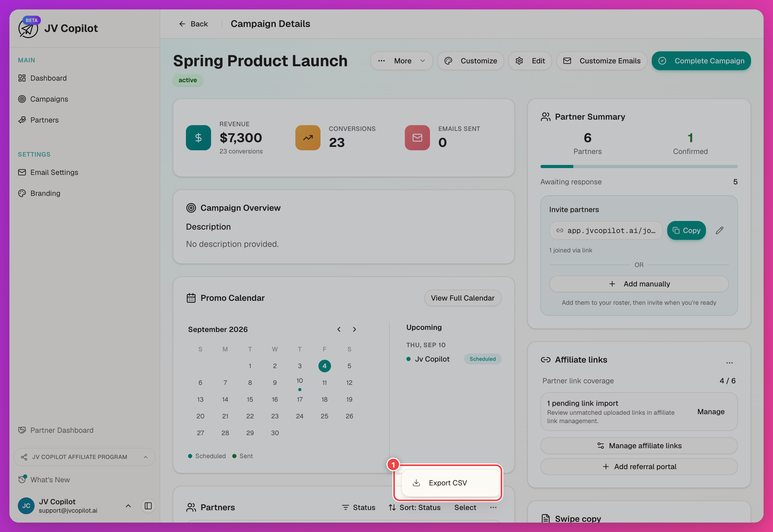Select September 30 on the calendar
This screenshot has height=532, width=773.
click(x=275, y=433)
